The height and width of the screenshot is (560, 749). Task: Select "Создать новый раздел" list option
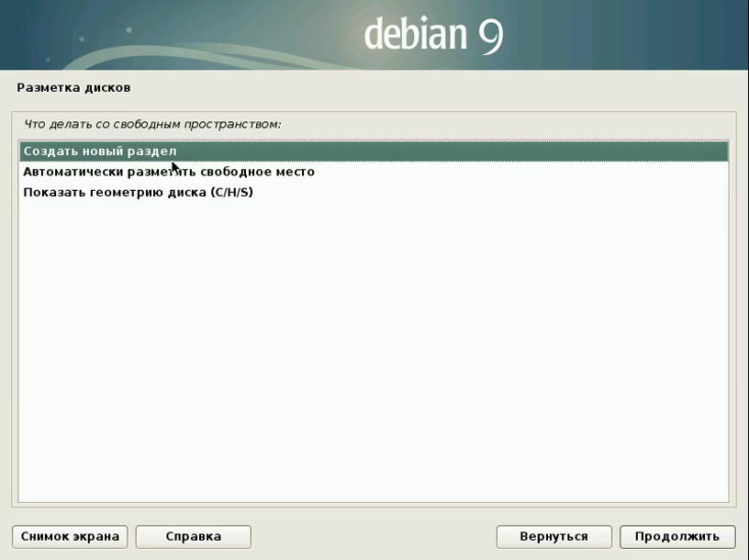(100, 151)
